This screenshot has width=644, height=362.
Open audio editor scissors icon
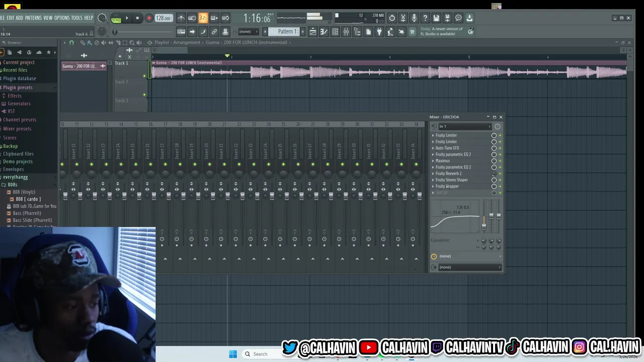pos(403,18)
